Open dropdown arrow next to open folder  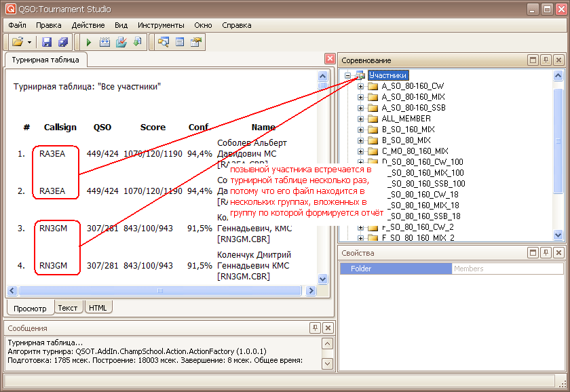[x=29, y=42]
